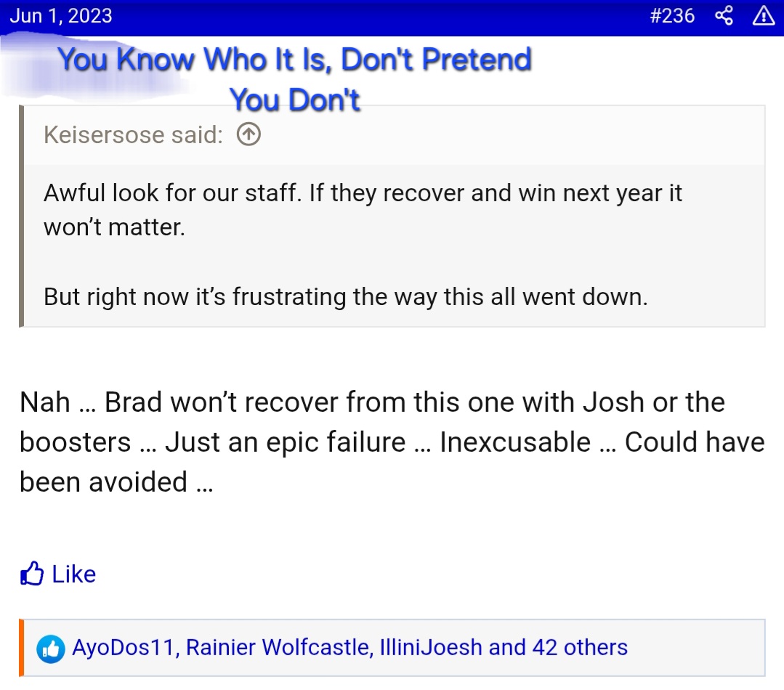Click the 'You Don't' title second line
The width and height of the screenshot is (784, 690).
point(294,100)
